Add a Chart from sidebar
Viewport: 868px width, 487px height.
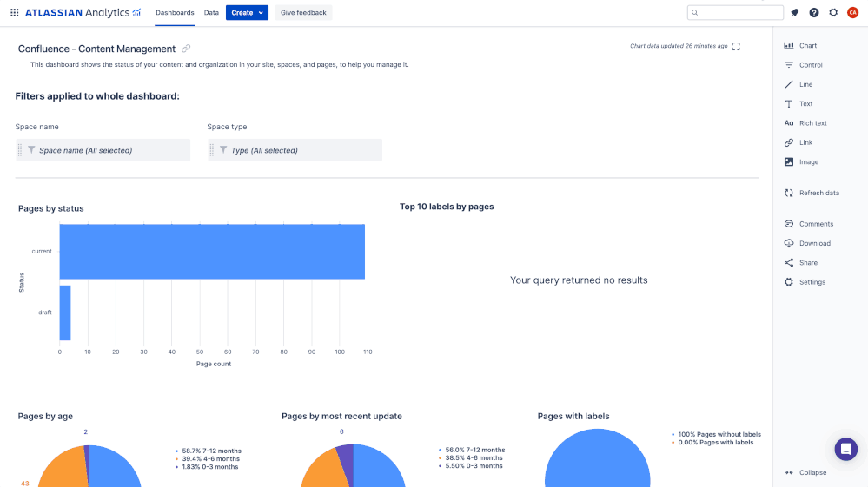pos(800,45)
